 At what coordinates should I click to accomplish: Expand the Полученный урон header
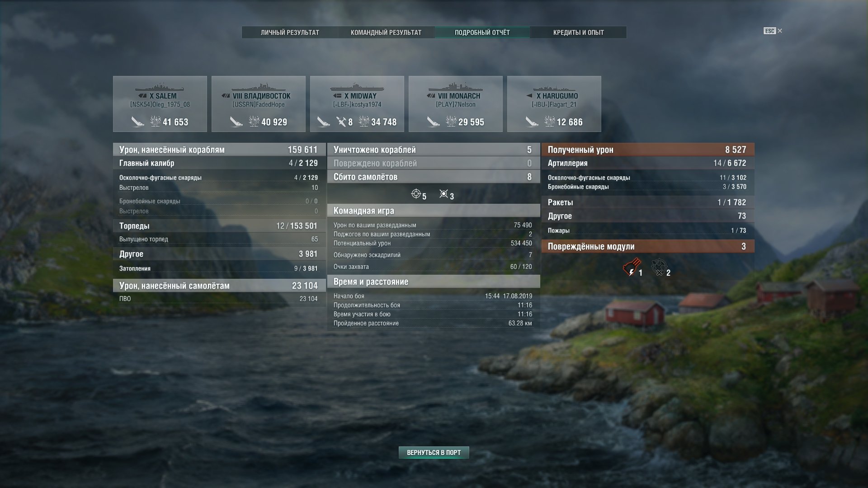648,150
